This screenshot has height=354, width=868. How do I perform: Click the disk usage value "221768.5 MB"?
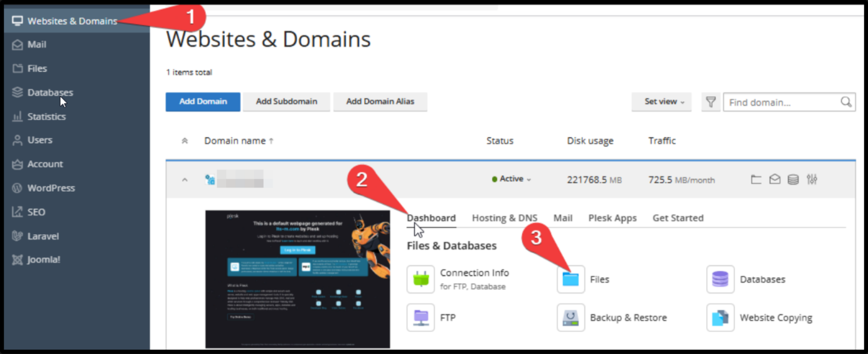tap(594, 180)
